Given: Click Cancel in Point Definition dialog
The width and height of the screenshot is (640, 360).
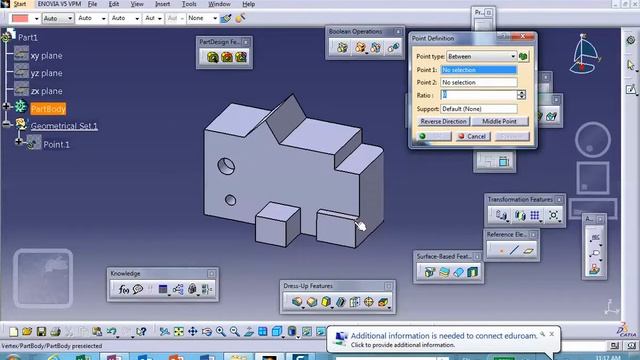Looking at the screenshot, I should pyautogui.click(x=473, y=136).
